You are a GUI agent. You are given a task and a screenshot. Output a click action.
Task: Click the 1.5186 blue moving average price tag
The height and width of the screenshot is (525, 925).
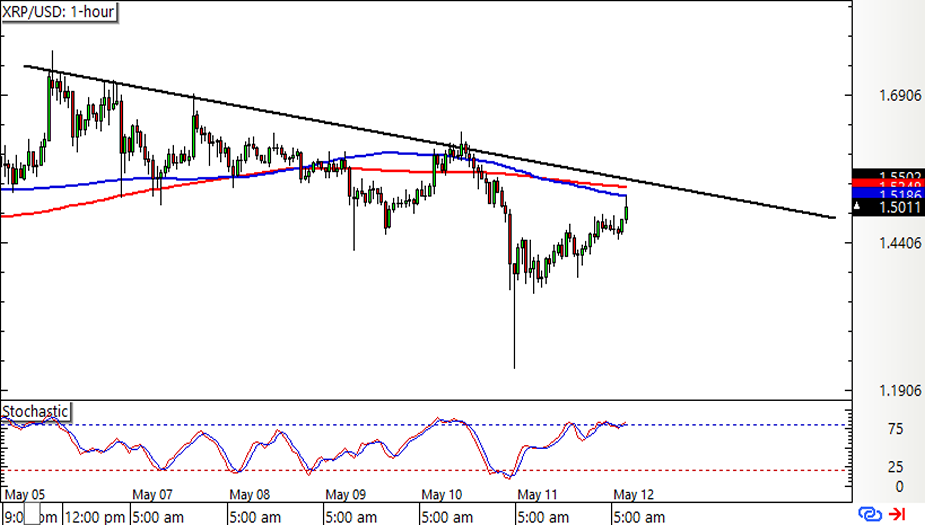[888, 194]
